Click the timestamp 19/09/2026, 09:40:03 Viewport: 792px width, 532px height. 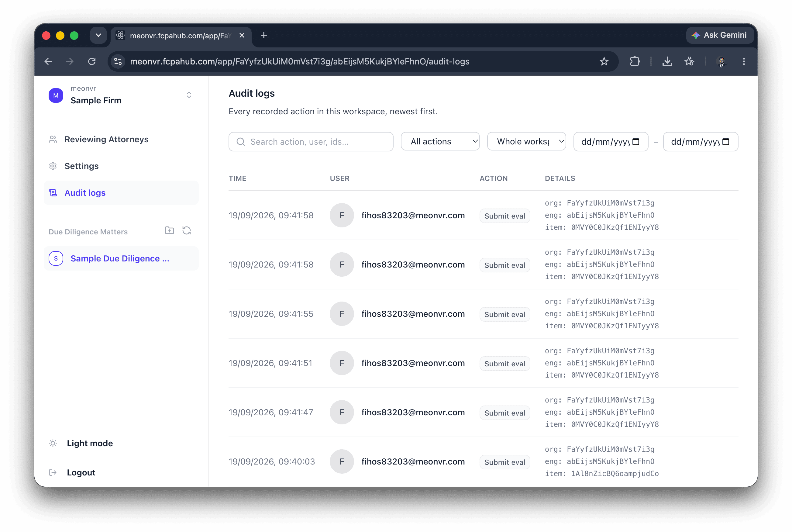(x=272, y=461)
